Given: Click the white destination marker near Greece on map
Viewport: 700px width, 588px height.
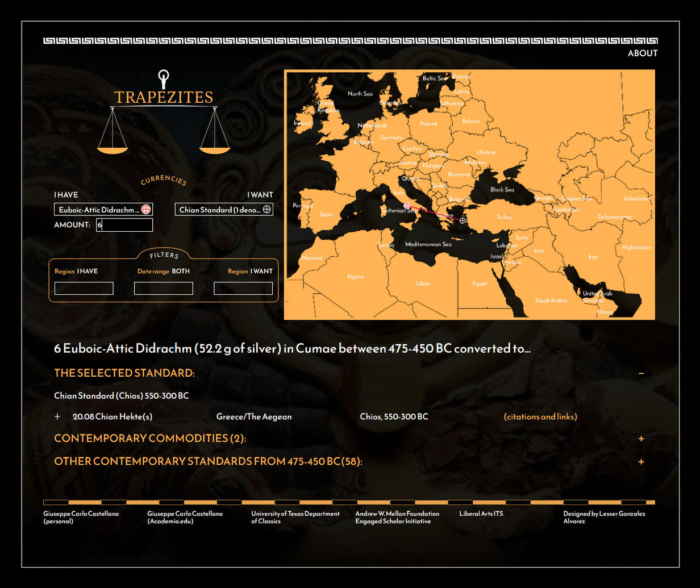Looking at the screenshot, I should [x=463, y=220].
